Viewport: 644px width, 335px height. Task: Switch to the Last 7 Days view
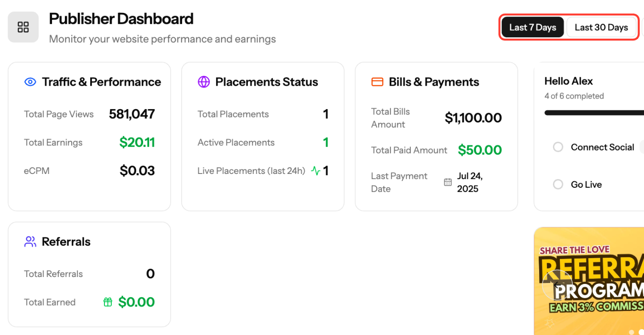tap(533, 27)
